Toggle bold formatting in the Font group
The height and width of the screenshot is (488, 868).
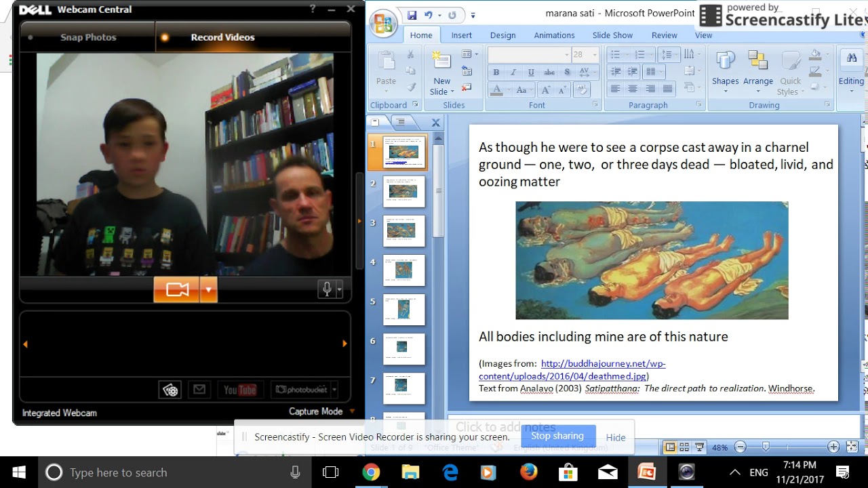pos(496,73)
